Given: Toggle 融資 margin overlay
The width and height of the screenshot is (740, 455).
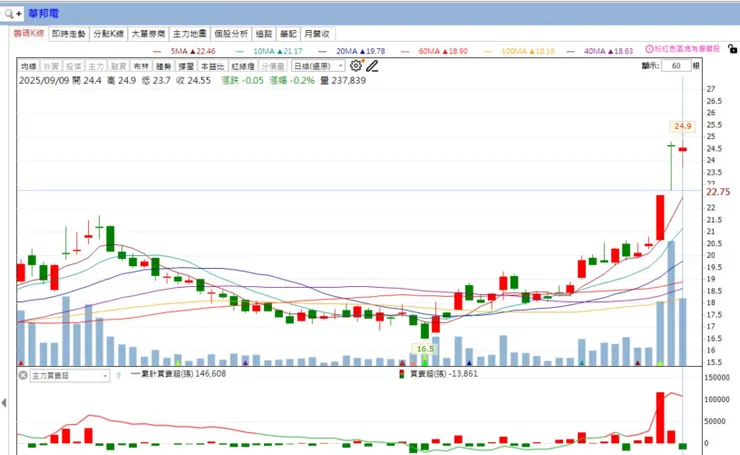Looking at the screenshot, I should (x=118, y=66).
